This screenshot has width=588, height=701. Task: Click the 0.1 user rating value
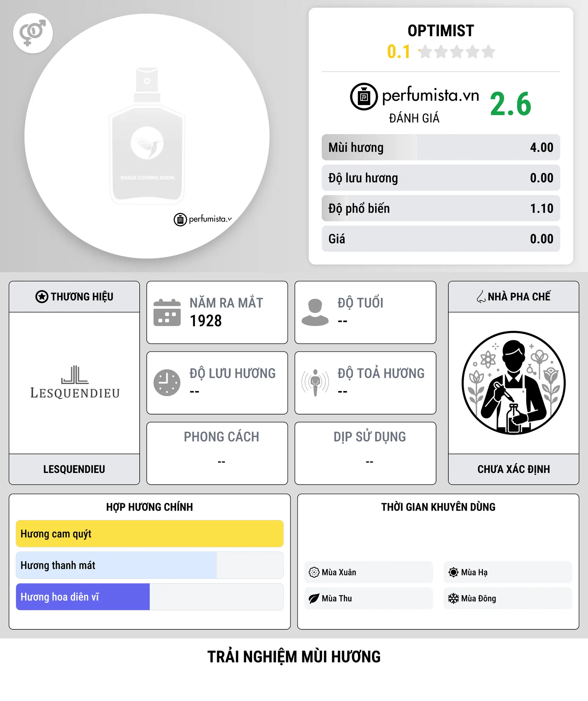pyautogui.click(x=399, y=52)
